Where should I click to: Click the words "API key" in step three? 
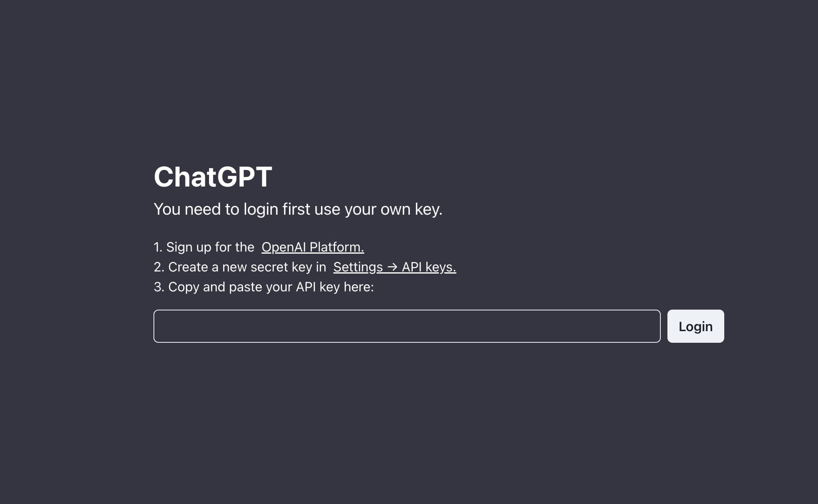click(318, 287)
